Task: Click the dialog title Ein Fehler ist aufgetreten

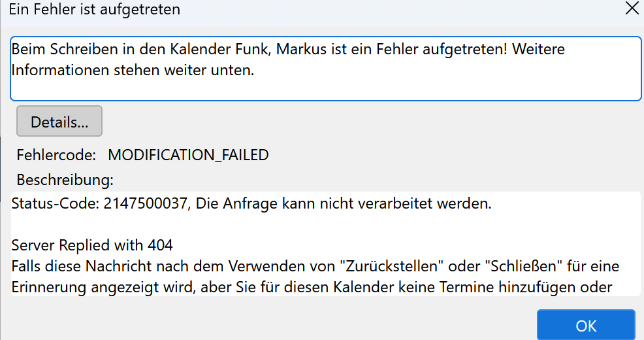Action: point(95,9)
